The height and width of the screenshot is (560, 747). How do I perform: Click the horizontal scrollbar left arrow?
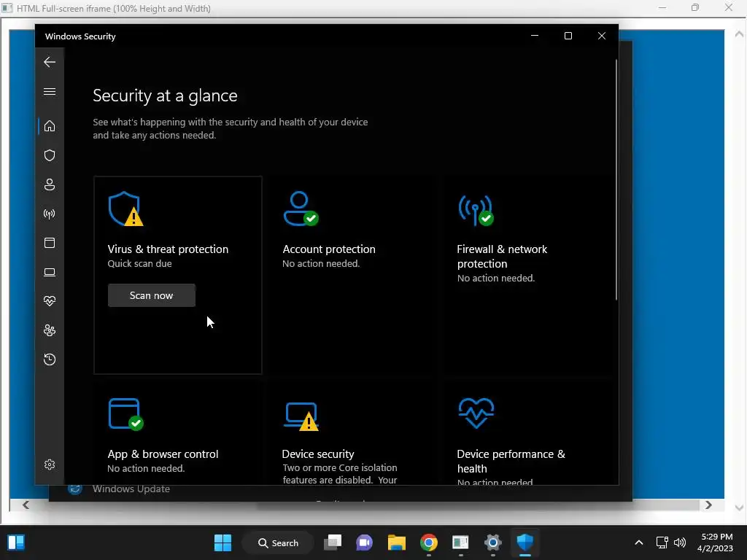point(26,505)
